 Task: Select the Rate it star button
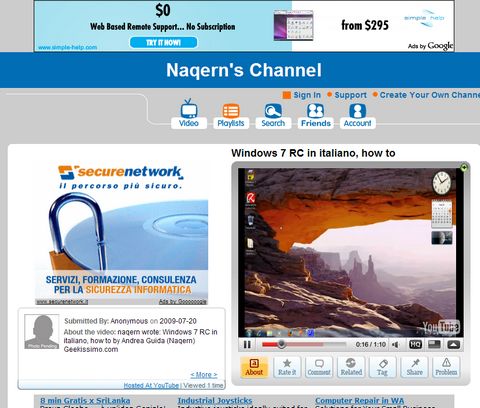click(287, 367)
